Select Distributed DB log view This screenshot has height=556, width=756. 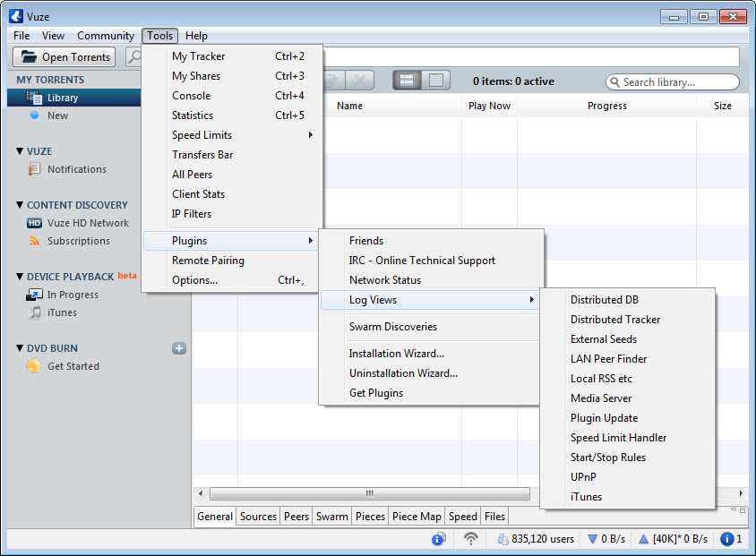(627, 300)
